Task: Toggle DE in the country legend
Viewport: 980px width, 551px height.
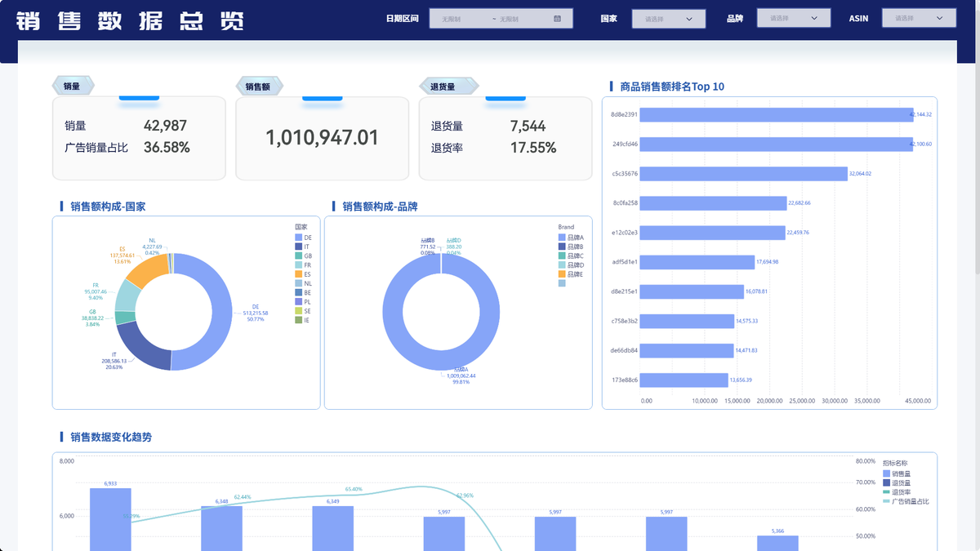Action: (x=303, y=237)
